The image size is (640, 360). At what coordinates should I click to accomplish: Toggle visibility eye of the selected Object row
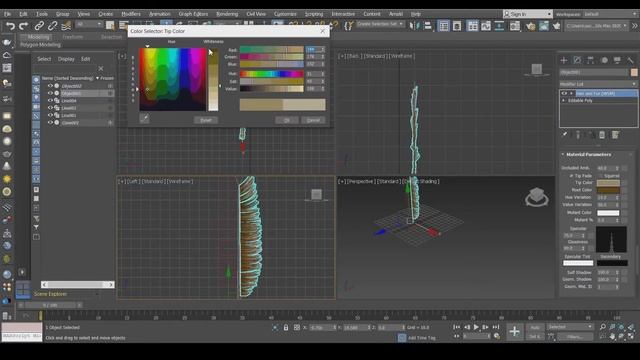click(x=50, y=93)
